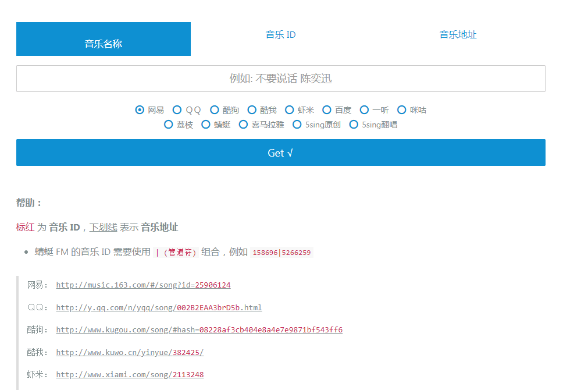Select the 百度 music source
Viewport: 588px width, 390px height.
pyautogui.click(x=326, y=109)
